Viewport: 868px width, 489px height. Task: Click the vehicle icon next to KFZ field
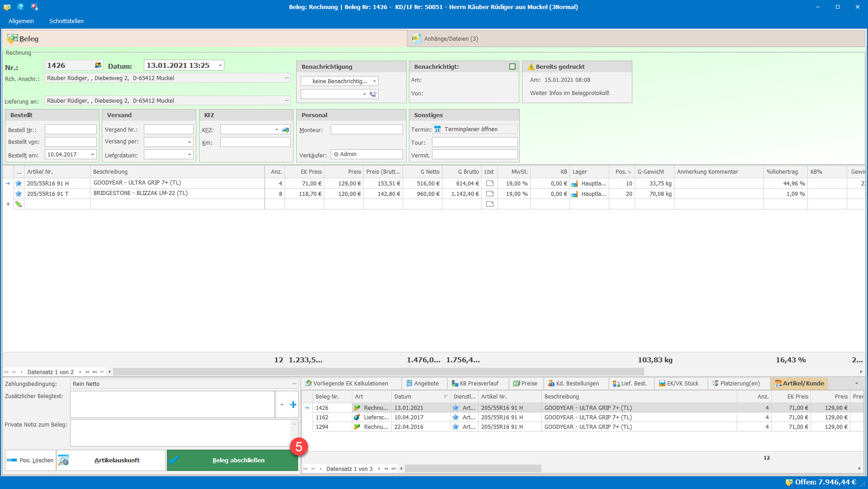tap(285, 130)
